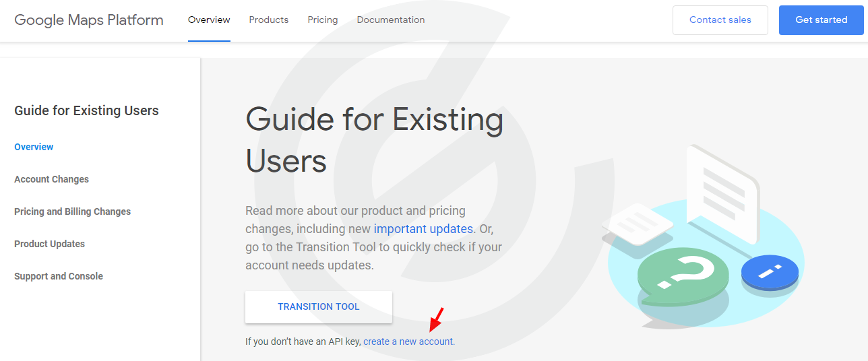Open Account Changes in the sidebar

click(x=51, y=179)
